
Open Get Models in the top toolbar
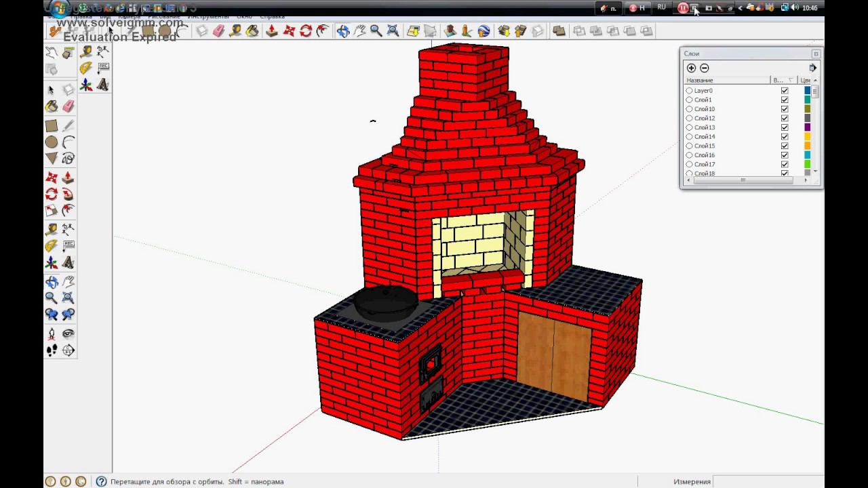coord(504,30)
